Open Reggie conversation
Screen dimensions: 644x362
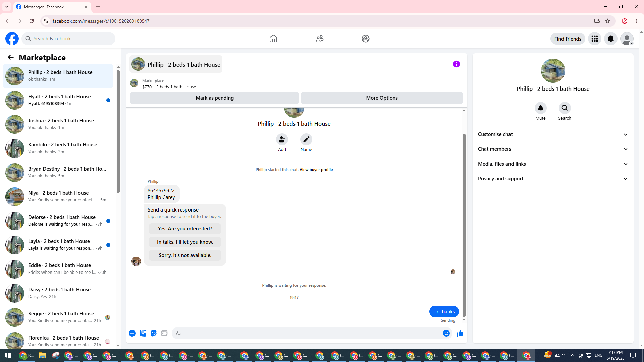click(x=58, y=317)
